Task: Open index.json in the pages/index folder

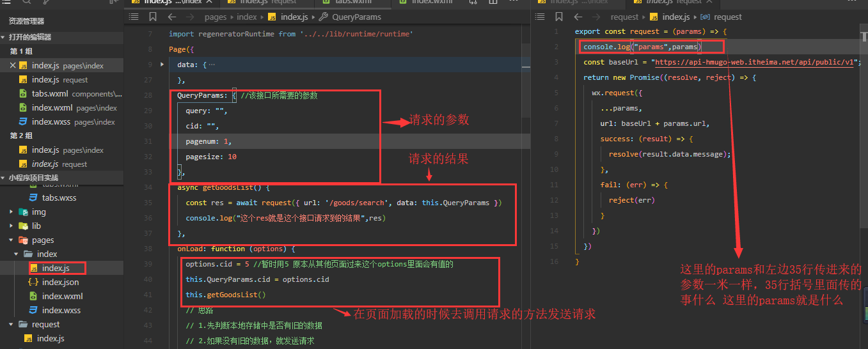Action: point(60,283)
